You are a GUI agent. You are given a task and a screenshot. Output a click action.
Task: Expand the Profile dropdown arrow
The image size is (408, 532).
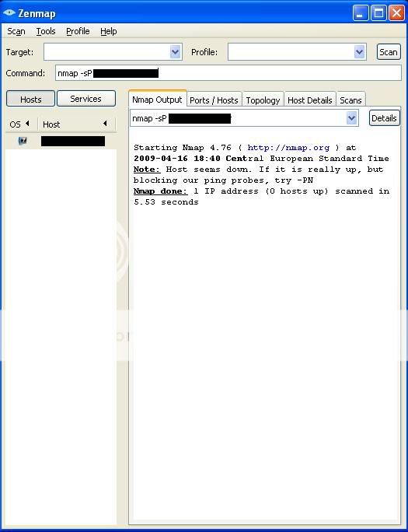(359, 52)
